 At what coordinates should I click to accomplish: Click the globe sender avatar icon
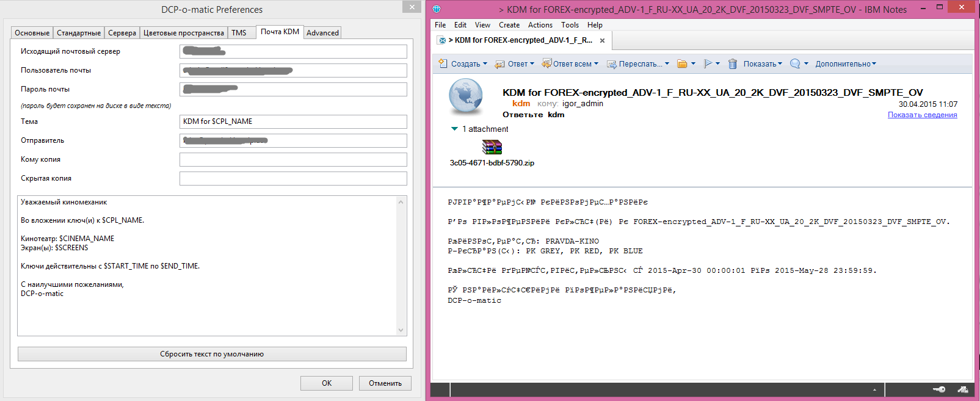point(466,96)
